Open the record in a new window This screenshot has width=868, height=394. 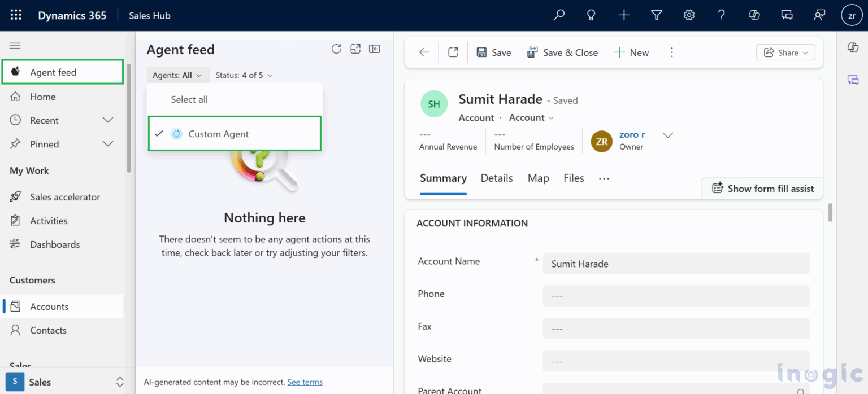pyautogui.click(x=453, y=52)
